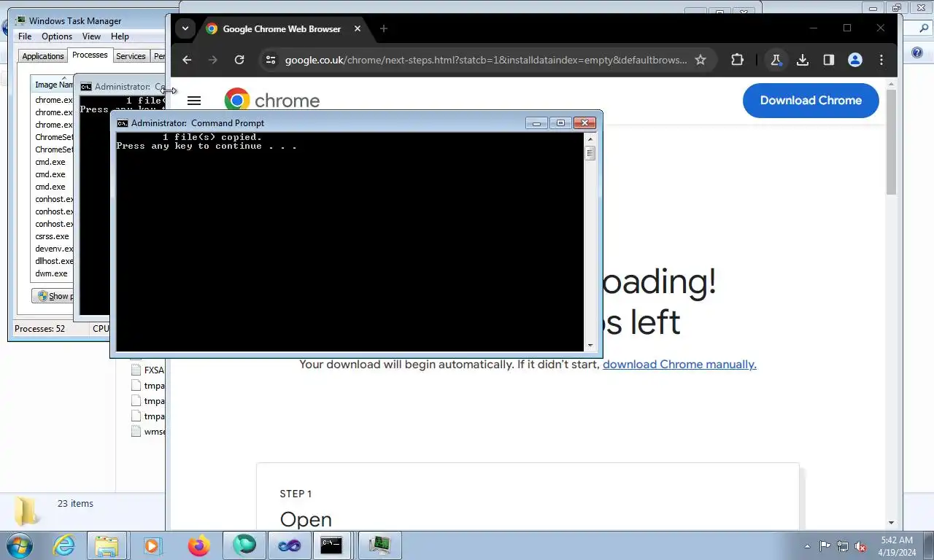934x560 pixels.
Task: Open the Windows Start button
Action: coord(19,545)
